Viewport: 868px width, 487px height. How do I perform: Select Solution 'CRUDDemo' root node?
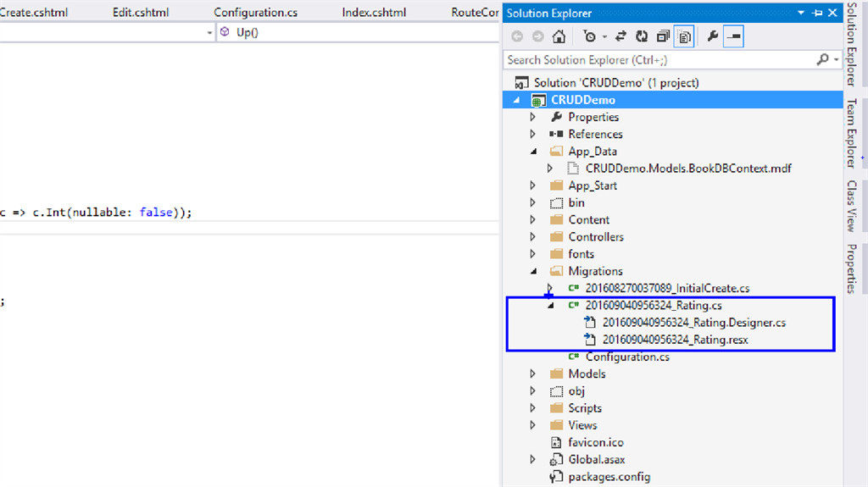(616, 83)
